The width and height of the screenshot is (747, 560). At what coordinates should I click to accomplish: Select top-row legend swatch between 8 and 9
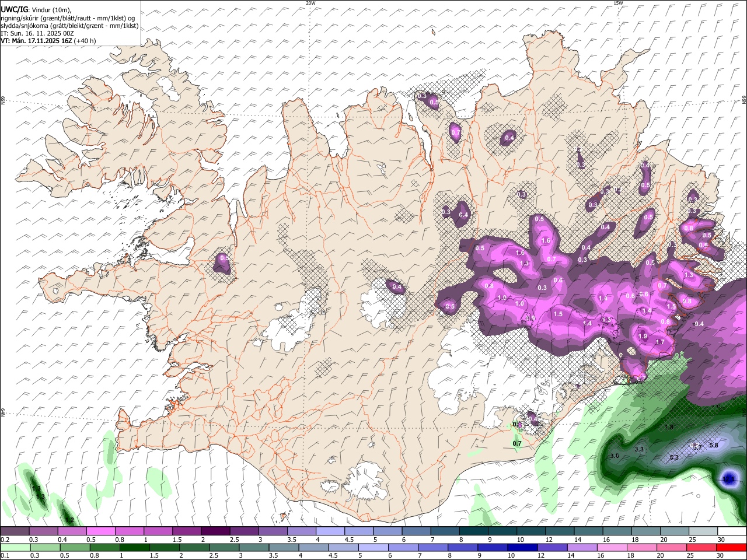pyautogui.click(x=474, y=531)
